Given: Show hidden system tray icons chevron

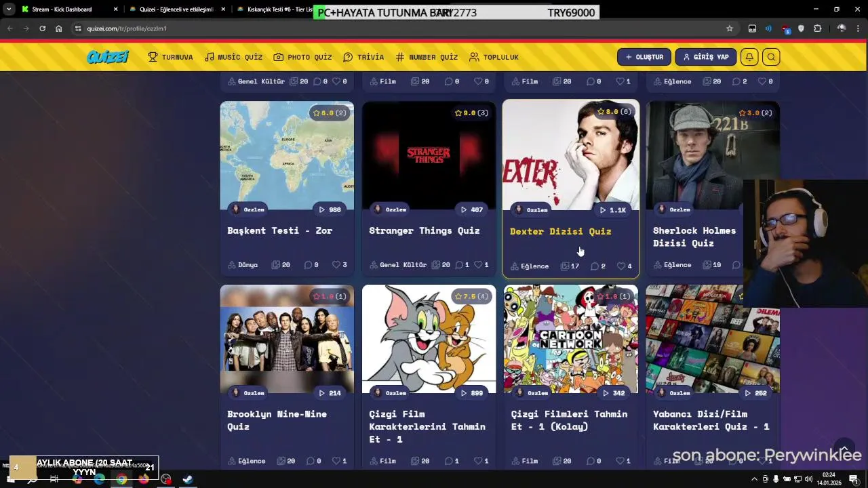Looking at the screenshot, I should [754, 479].
